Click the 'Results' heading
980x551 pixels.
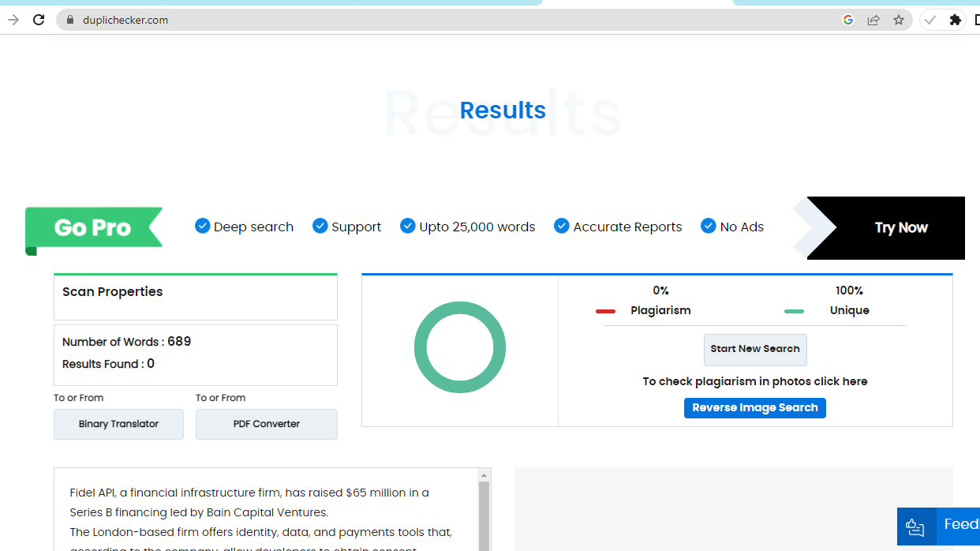503,111
